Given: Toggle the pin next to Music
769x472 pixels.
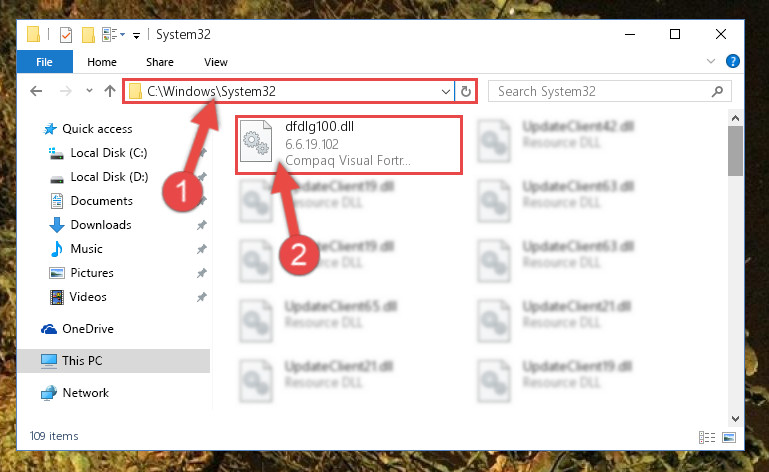Looking at the screenshot, I should point(202,249).
